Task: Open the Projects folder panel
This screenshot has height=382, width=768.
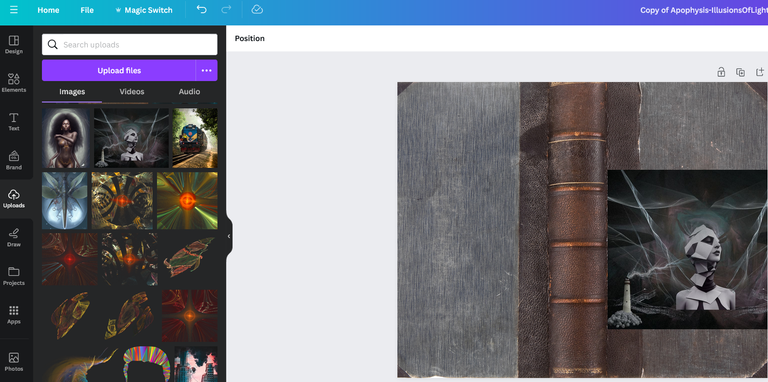Action: point(14,276)
